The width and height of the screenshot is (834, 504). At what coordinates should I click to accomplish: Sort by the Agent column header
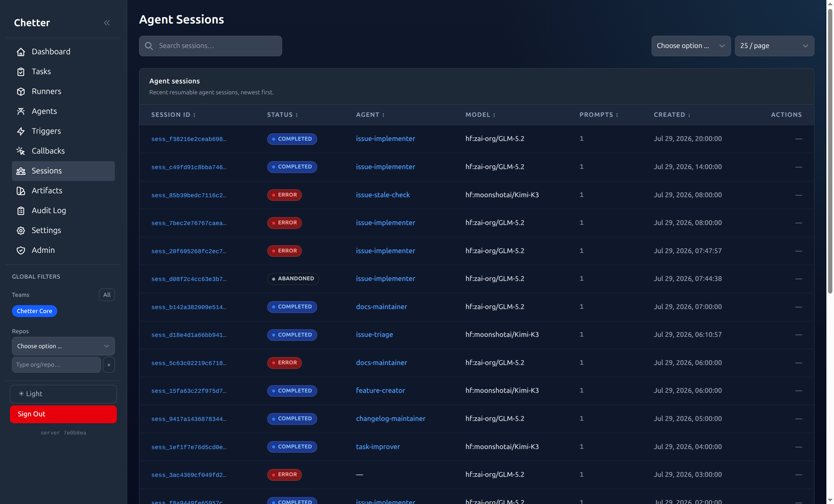tap(370, 115)
